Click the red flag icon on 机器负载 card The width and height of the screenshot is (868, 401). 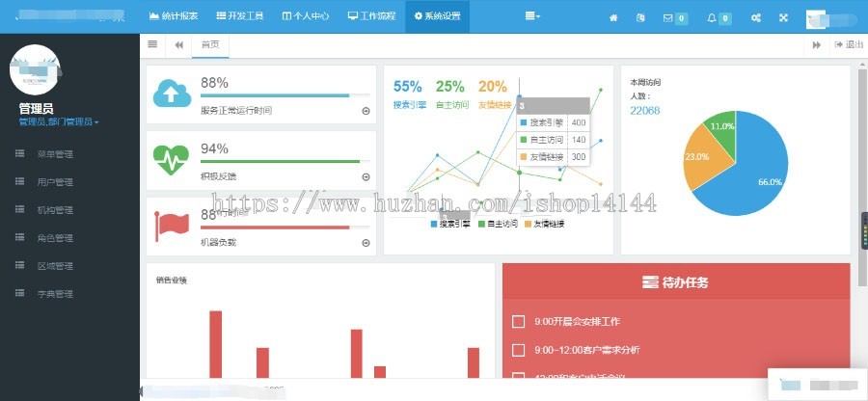click(x=172, y=226)
